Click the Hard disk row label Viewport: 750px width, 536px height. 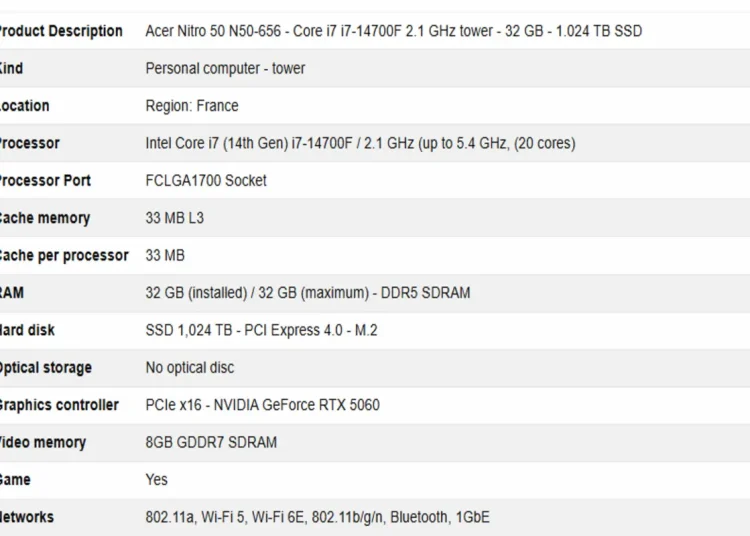[27, 330]
